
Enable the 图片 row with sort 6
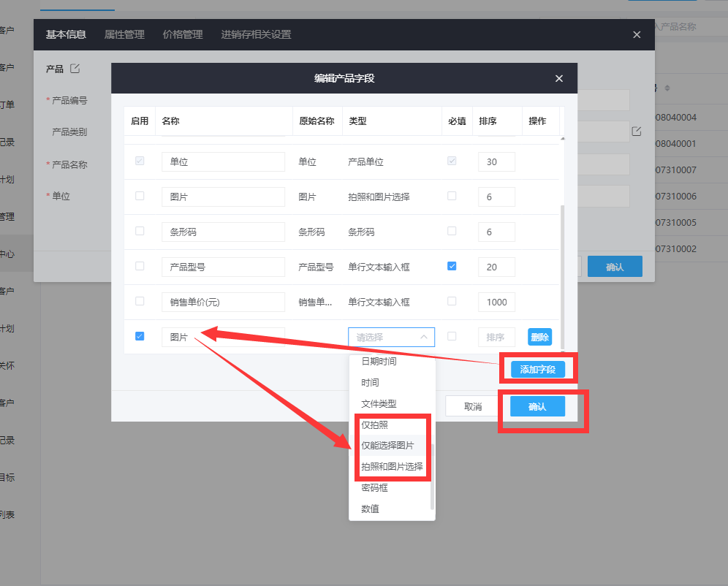pos(140,196)
